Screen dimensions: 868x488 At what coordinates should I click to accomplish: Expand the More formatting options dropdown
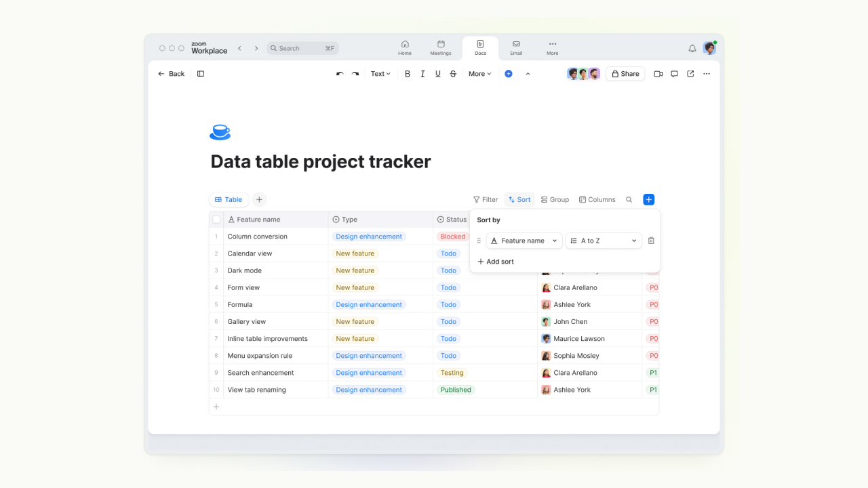click(479, 74)
